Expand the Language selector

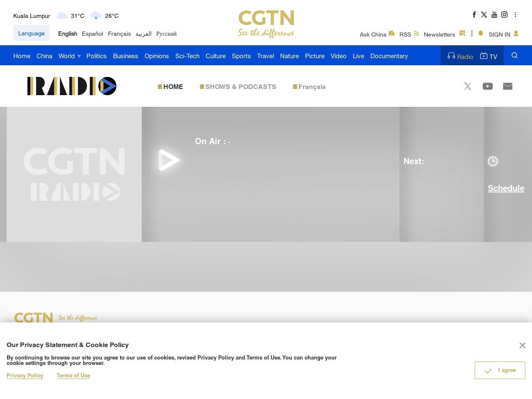[x=32, y=33]
